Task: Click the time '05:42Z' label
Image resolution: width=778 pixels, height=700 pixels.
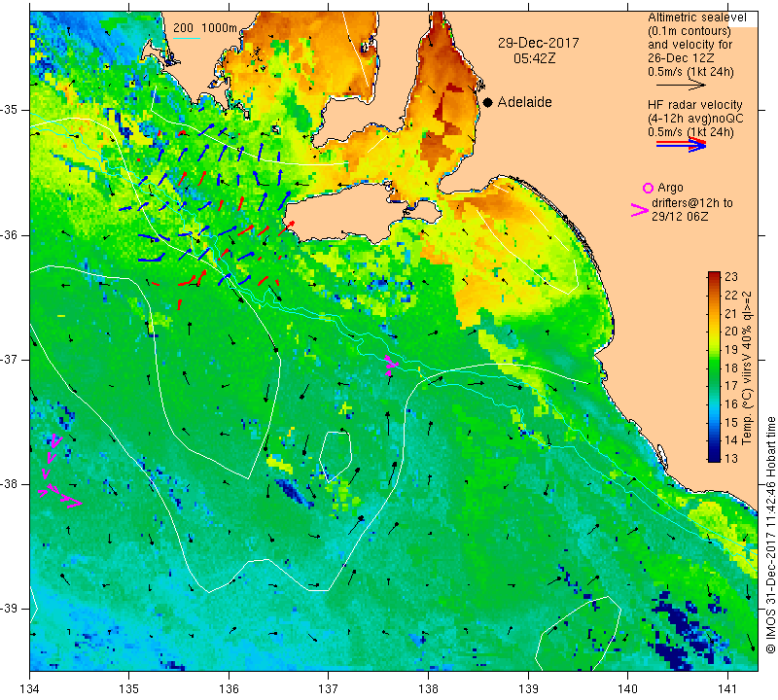Action: click(x=534, y=58)
